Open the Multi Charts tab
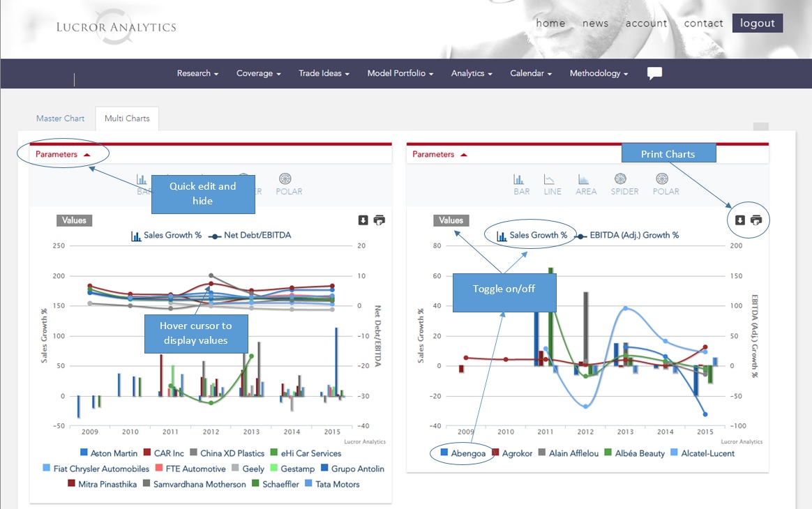This screenshot has height=509, width=812. click(x=126, y=119)
